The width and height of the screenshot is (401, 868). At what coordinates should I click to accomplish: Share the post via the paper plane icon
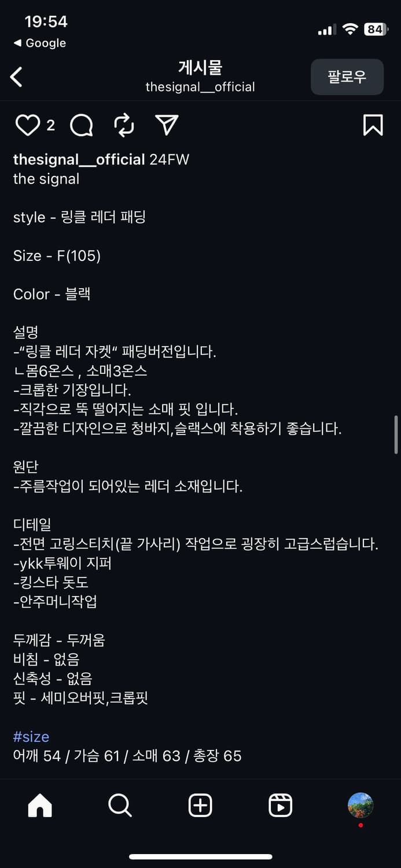pos(167,125)
